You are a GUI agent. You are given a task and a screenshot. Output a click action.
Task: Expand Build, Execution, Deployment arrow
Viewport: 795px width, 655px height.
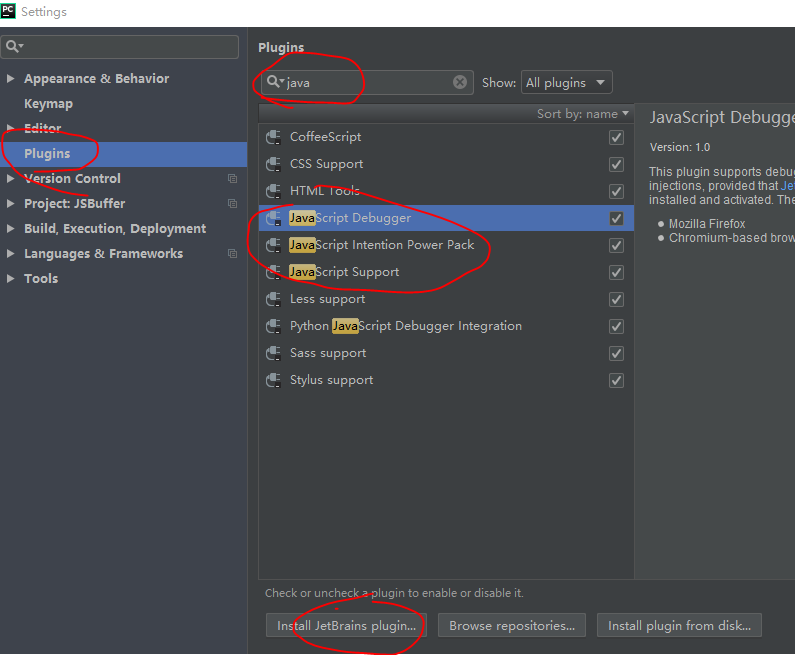[x=10, y=229]
